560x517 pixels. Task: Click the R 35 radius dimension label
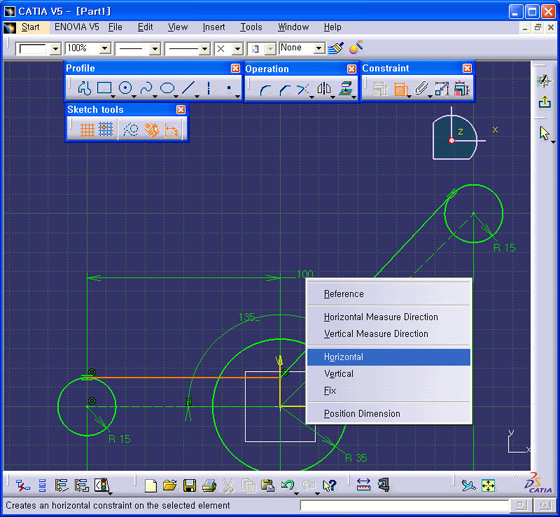click(x=356, y=458)
